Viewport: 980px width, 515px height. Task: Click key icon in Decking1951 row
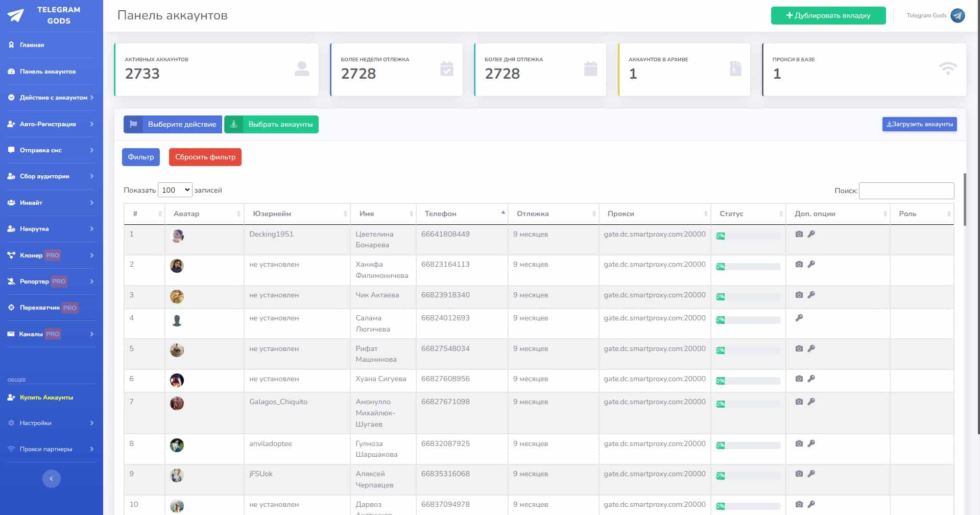811,234
